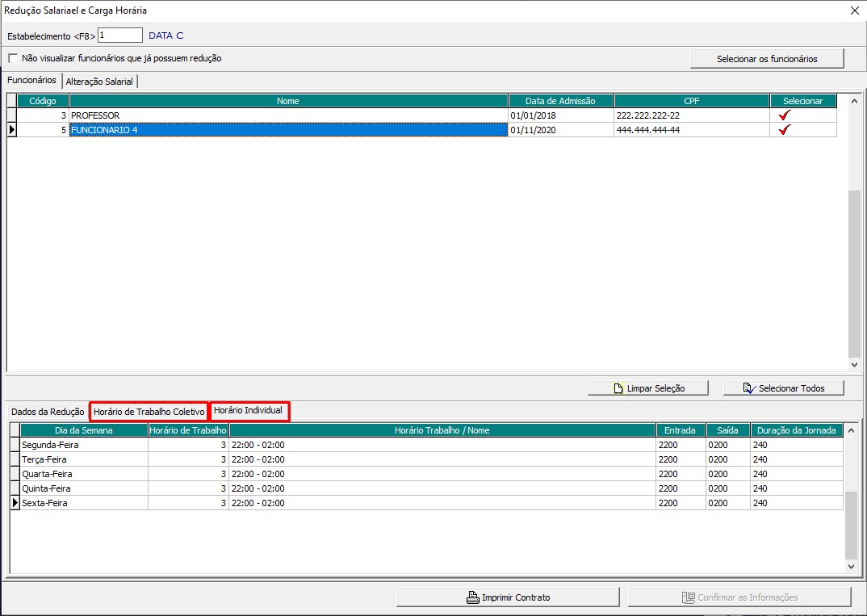Click the Nome column header
Screen dimensions: 867x616
pyautogui.click(x=288, y=101)
